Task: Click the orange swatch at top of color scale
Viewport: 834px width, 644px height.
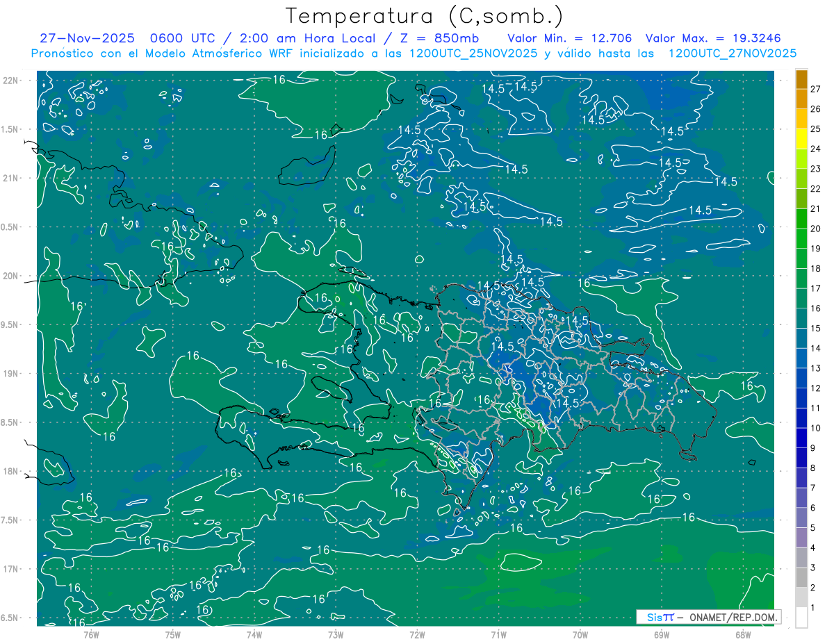Action: (x=801, y=79)
